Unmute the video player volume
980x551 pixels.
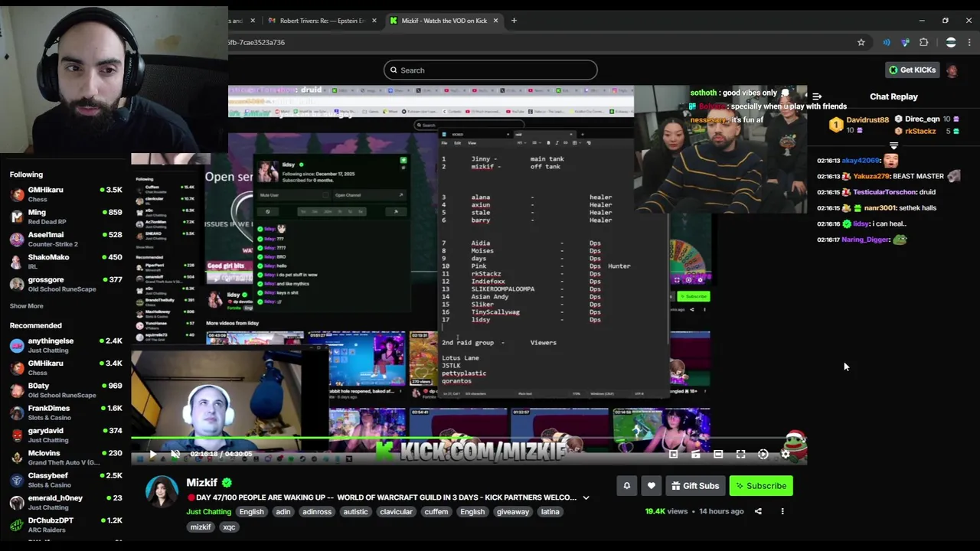(x=175, y=454)
